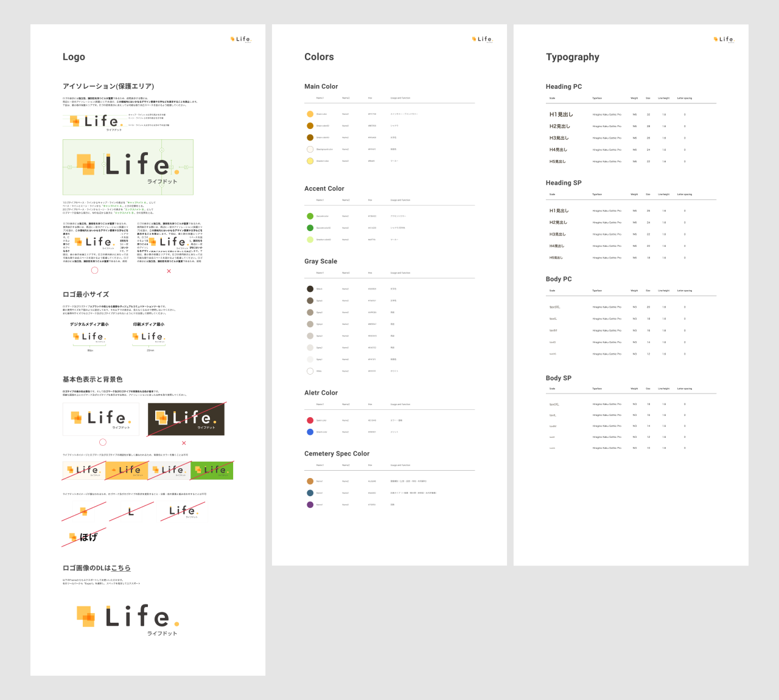Select the red circle approval mark under white-background logo
The image size is (779, 700).
[103, 442]
